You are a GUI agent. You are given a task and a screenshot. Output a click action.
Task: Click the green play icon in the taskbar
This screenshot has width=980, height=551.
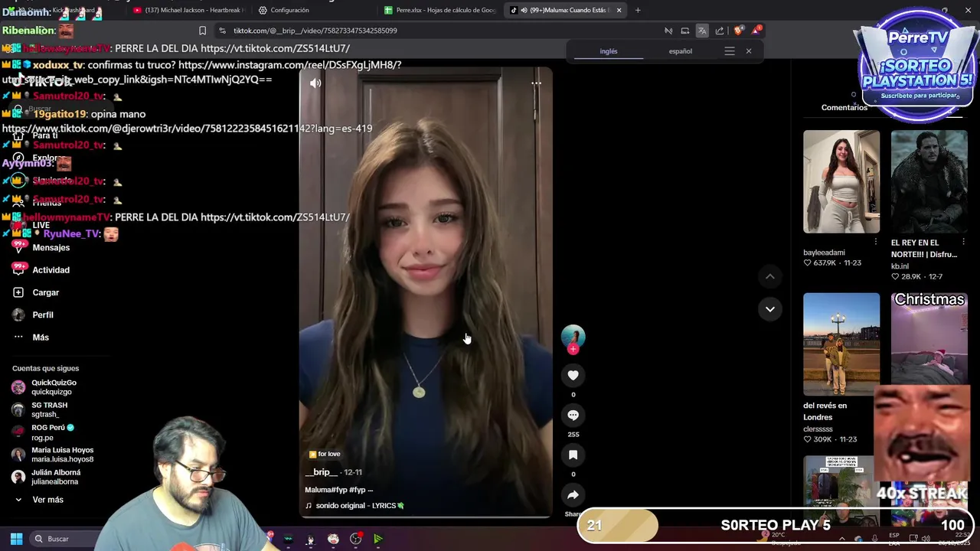(378, 539)
